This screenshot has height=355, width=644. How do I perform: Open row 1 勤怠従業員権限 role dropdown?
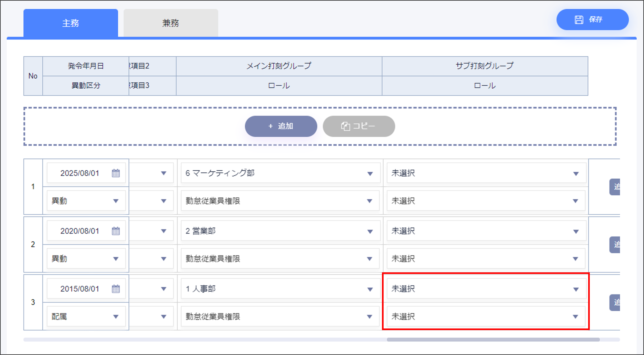[280, 201]
